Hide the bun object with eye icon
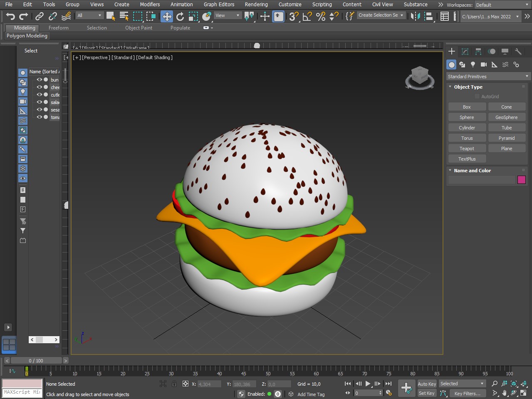Screen dimensions: 532x399 pyautogui.click(x=40, y=79)
